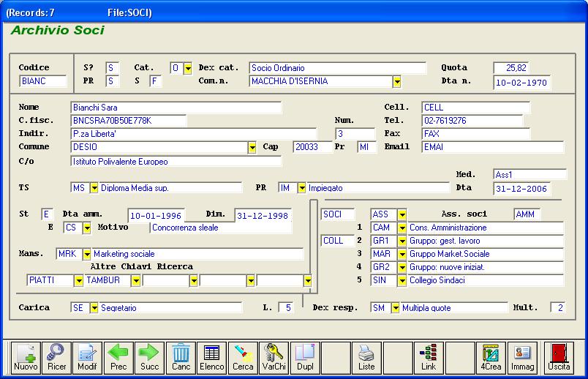
Task: Open the Carica SE dropdown arrow
Action: [x=94, y=308]
